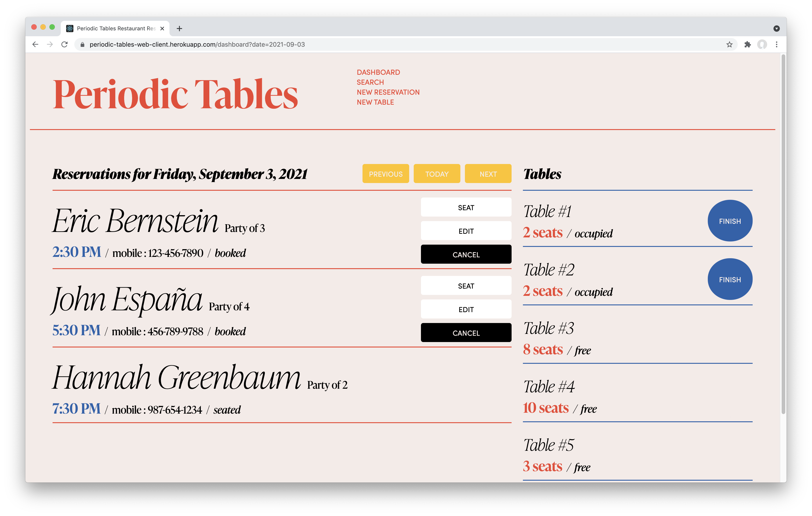
Task: Click the address bar URL
Action: pos(197,44)
